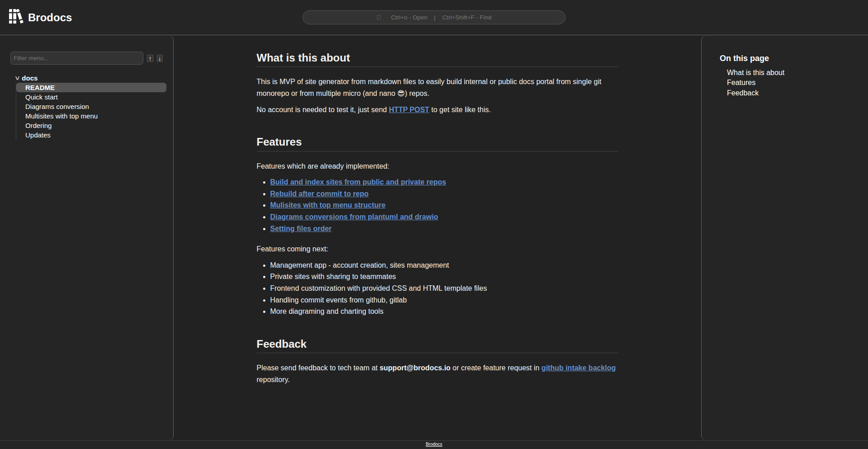Open the Updates page

pos(38,135)
